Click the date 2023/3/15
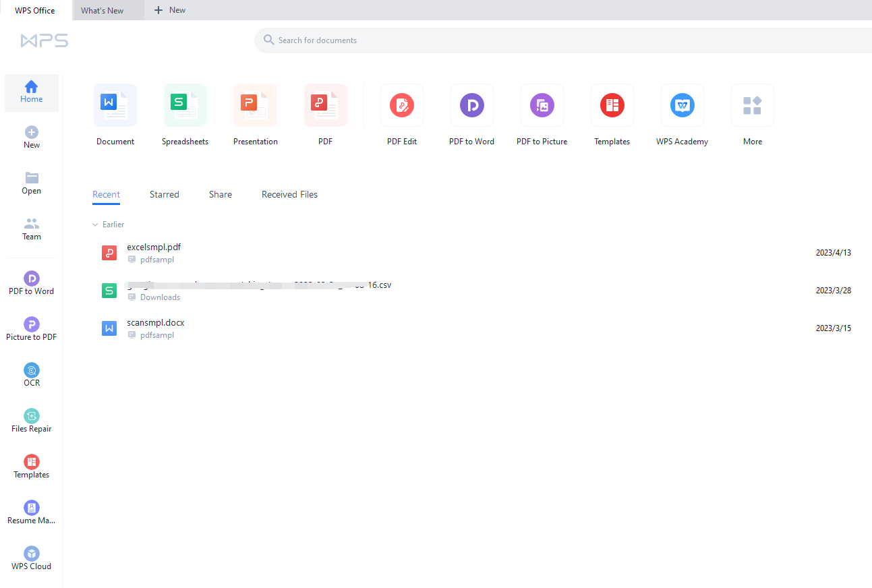The height and width of the screenshot is (588, 872). (834, 328)
